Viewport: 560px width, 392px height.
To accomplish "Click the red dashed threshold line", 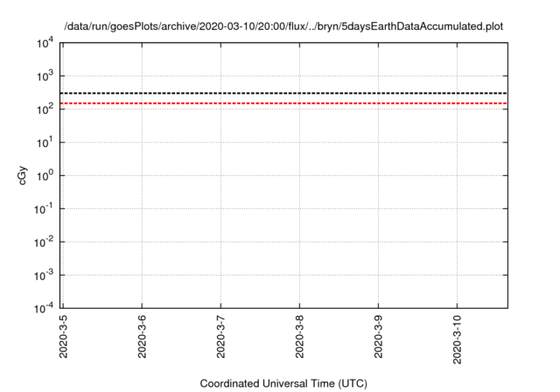I will pyautogui.click(x=283, y=103).
